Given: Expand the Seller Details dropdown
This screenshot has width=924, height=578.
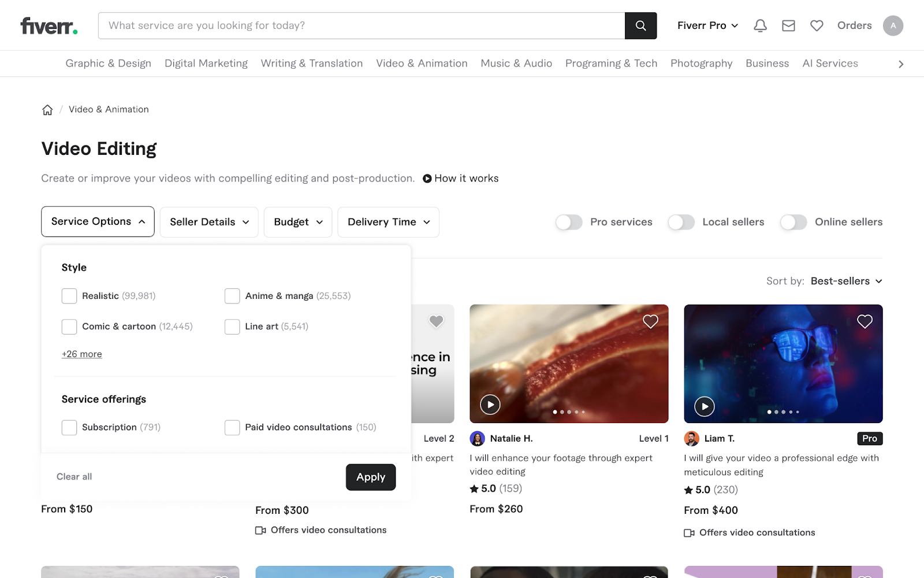Looking at the screenshot, I should pos(209,222).
